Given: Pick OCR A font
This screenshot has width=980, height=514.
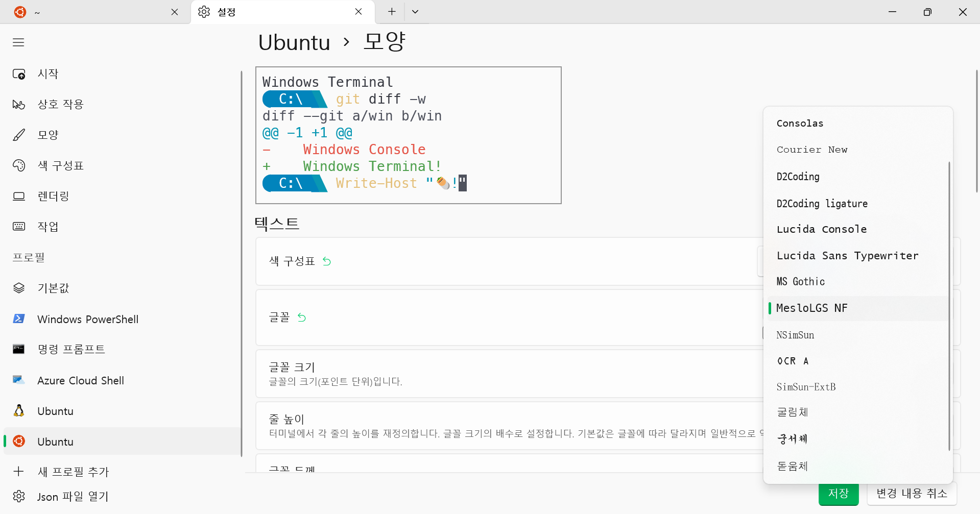Looking at the screenshot, I should coord(858,361).
